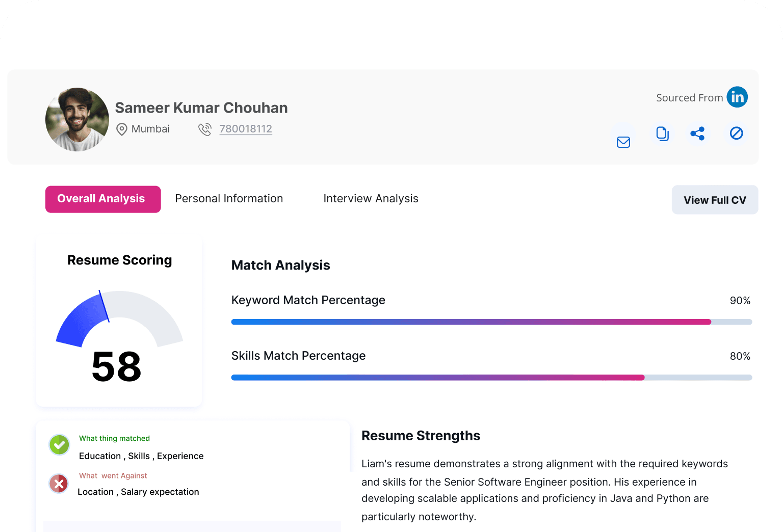Share Sameer's candidate profile
The height and width of the screenshot is (532, 783).
[x=697, y=134]
